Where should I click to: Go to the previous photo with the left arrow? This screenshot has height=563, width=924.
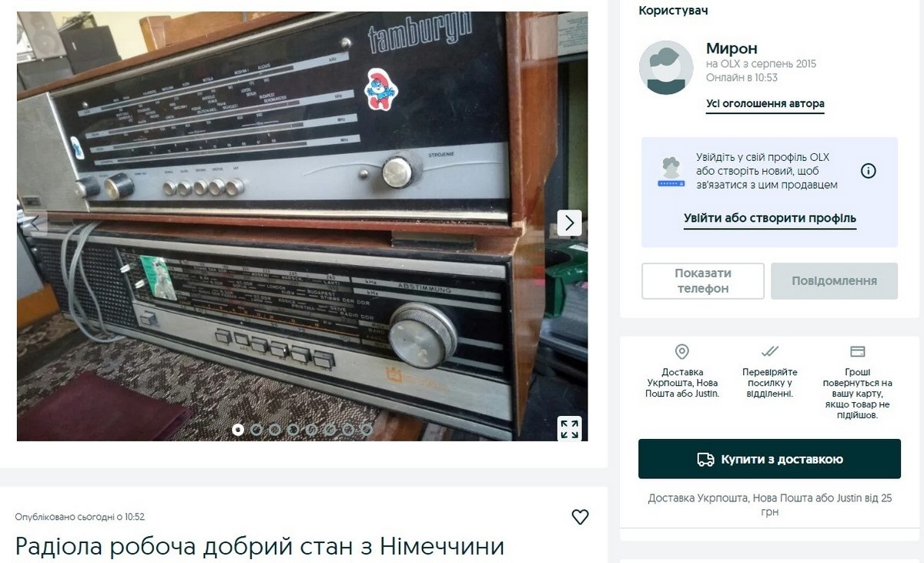pos(35,223)
